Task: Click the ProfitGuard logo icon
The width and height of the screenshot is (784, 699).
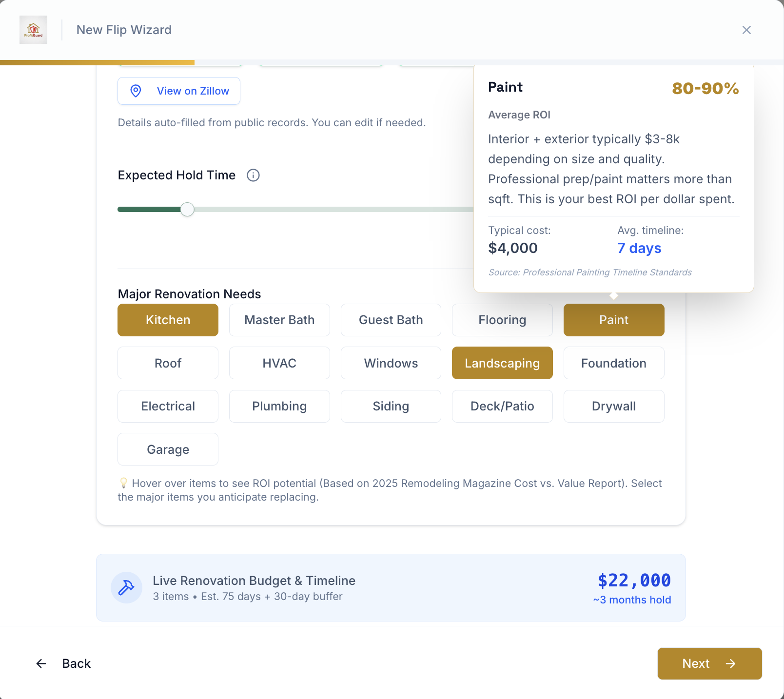Action: pos(33,30)
